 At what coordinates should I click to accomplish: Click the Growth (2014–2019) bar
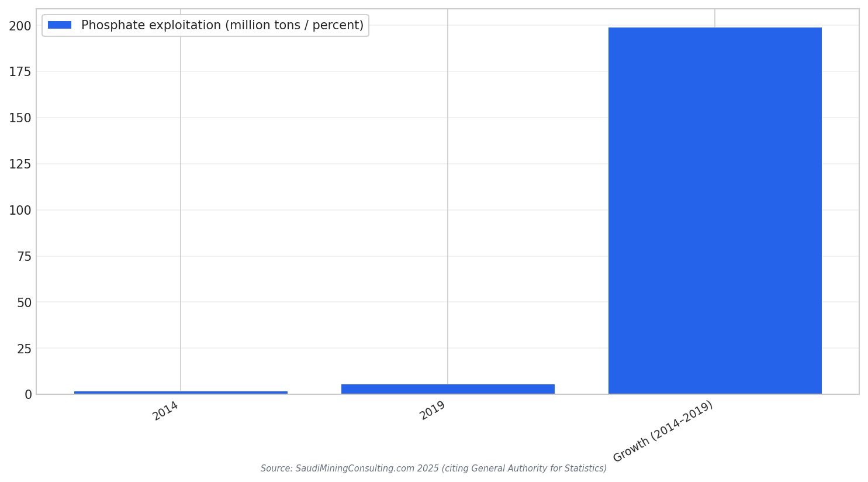coord(715,211)
